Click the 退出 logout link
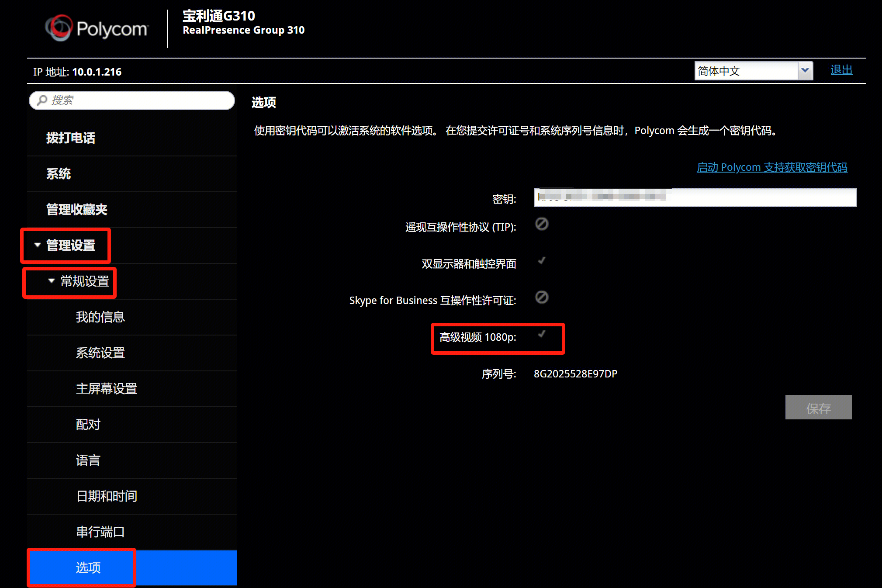882x588 pixels. pyautogui.click(x=841, y=70)
